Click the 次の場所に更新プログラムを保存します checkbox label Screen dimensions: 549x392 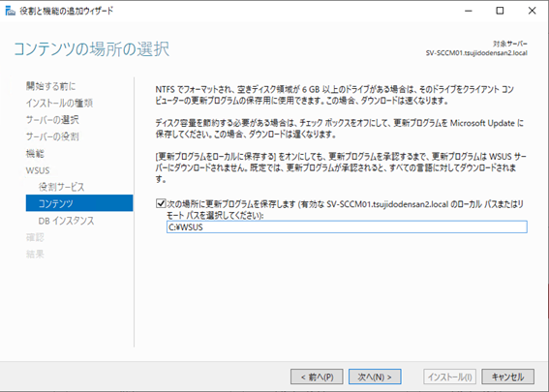[x=345, y=209]
